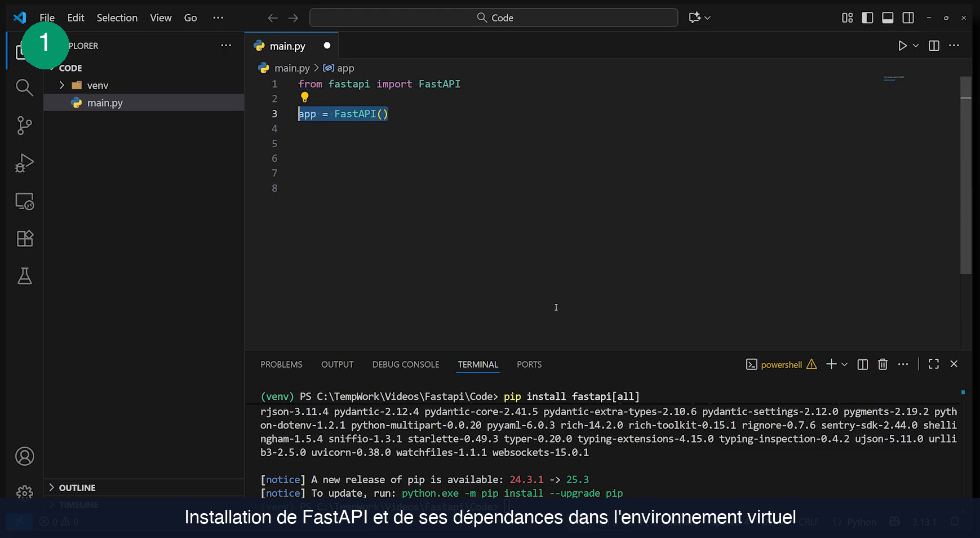Click the code minimap
The image size is (980, 538).
point(894,78)
